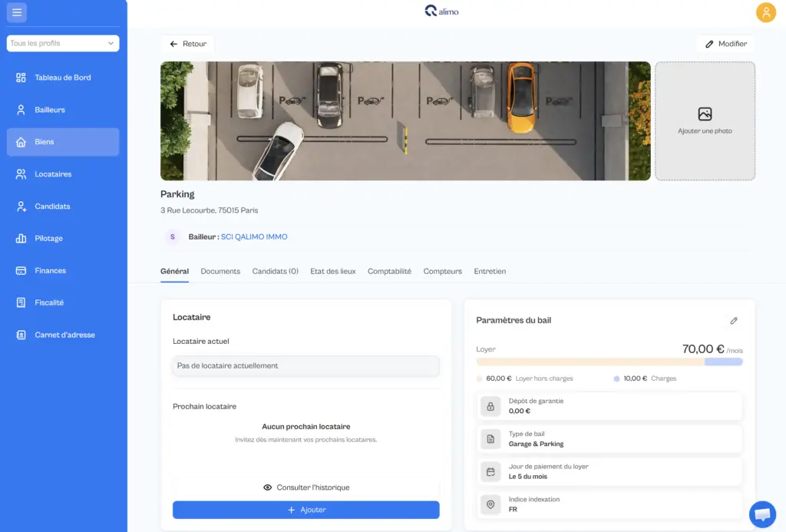Go to Locataires in sidebar
The height and width of the screenshot is (532, 786).
[63, 174]
